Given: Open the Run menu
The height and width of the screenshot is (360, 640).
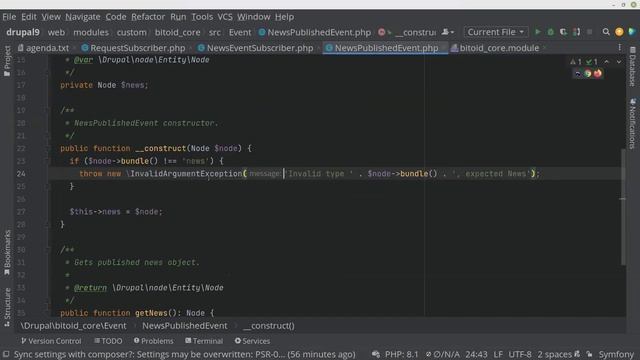Looking at the screenshot, I should [x=178, y=17].
